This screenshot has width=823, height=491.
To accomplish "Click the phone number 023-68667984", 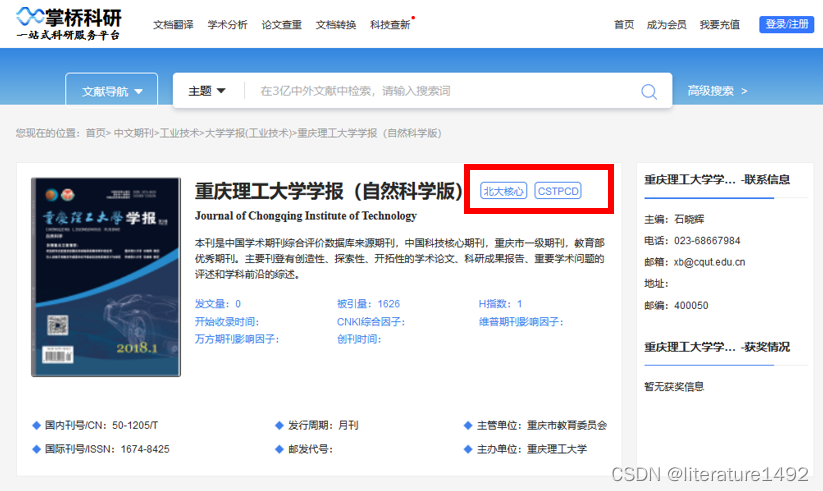I will pyautogui.click(x=707, y=241).
